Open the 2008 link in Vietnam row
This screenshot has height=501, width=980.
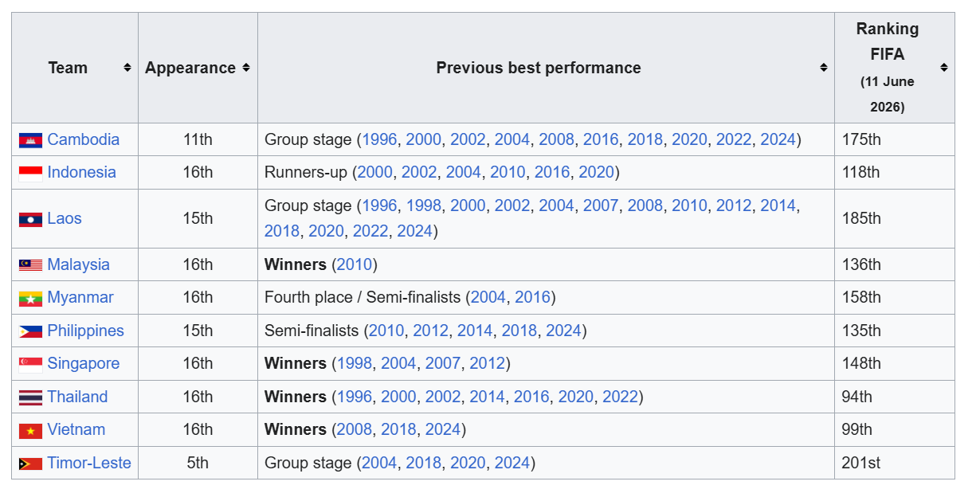pyautogui.click(x=354, y=429)
